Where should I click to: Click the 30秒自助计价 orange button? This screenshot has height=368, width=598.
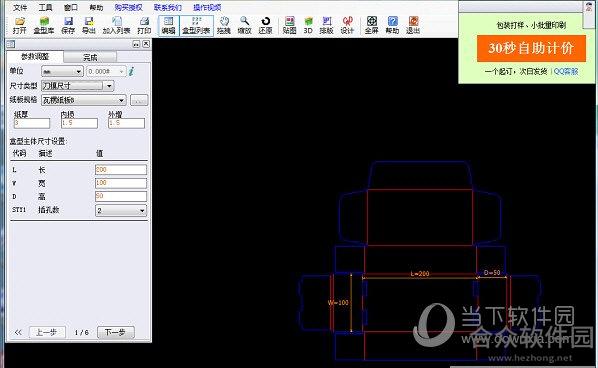[531, 48]
